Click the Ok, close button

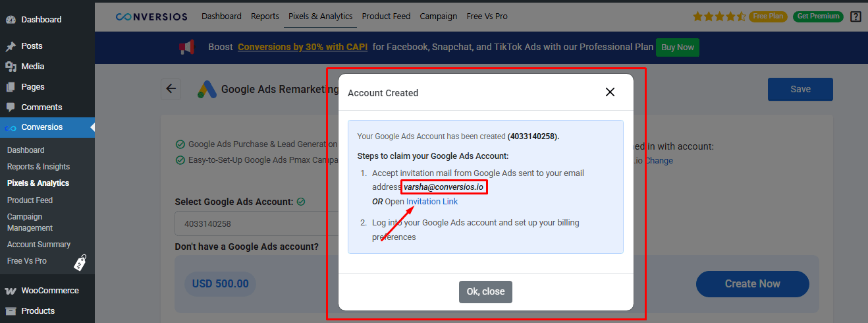(485, 291)
